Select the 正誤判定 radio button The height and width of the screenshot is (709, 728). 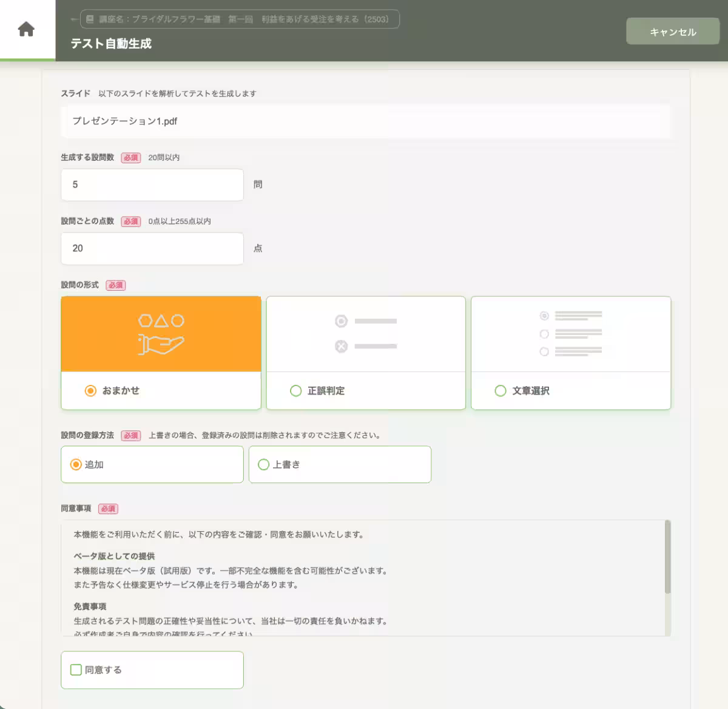(295, 391)
